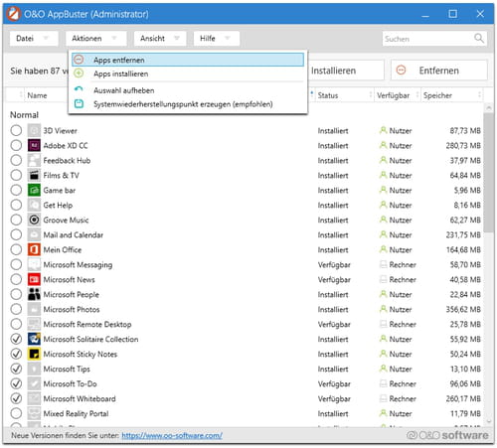Viewport: 497px width, 448px height.
Task: Click the orange Mein Office icon
Action: (x=34, y=249)
